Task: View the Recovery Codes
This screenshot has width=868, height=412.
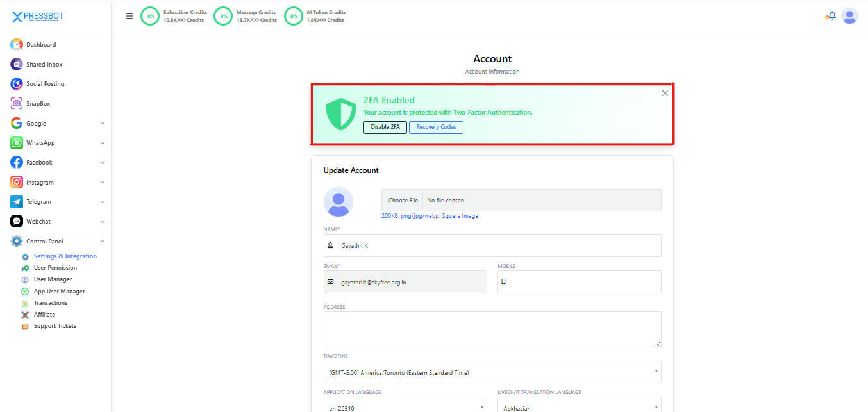Action: click(x=436, y=127)
